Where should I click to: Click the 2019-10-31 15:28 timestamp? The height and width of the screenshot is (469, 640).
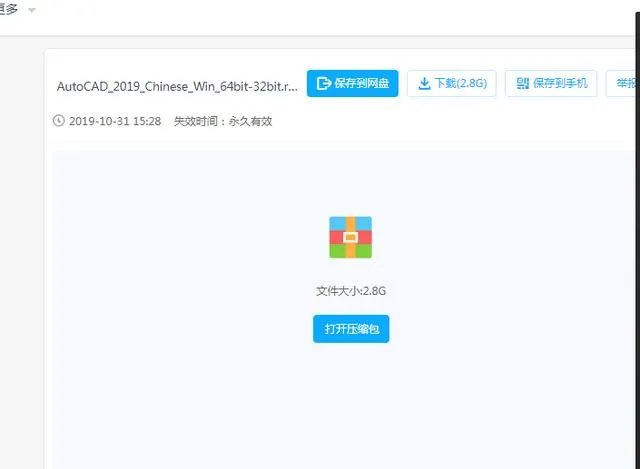coord(115,121)
